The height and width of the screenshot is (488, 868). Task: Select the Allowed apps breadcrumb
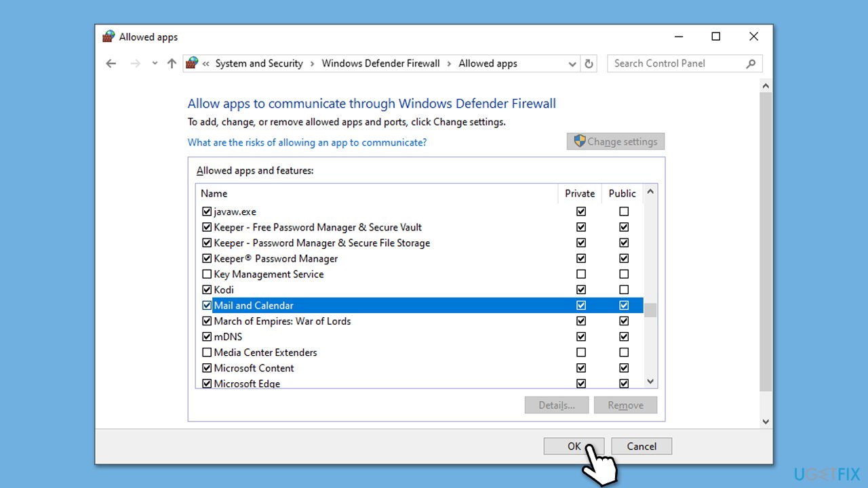(488, 64)
